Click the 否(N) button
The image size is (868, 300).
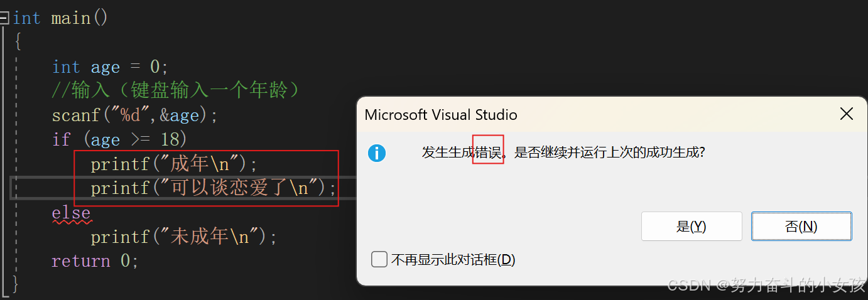pos(801,227)
